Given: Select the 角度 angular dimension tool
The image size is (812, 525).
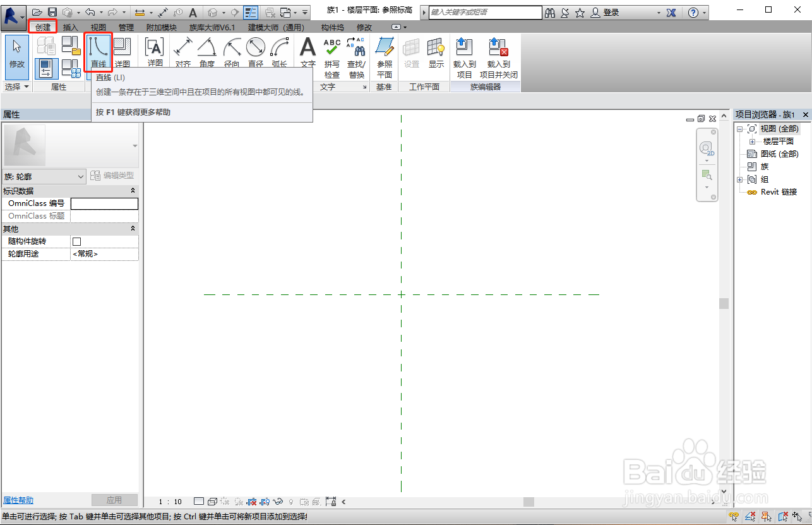Looking at the screenshot, I should [206, 52].
